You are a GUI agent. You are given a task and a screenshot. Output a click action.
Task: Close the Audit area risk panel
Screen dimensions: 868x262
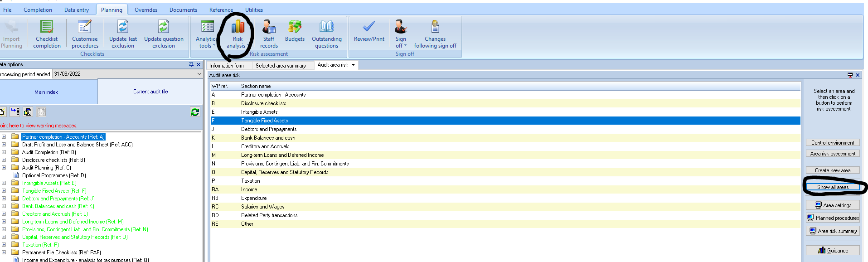click(858, 75)
